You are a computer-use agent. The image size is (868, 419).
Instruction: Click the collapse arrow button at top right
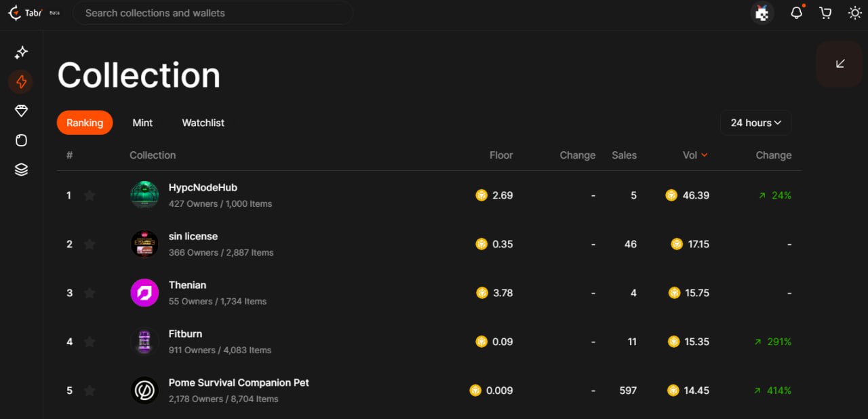[840, 64]
